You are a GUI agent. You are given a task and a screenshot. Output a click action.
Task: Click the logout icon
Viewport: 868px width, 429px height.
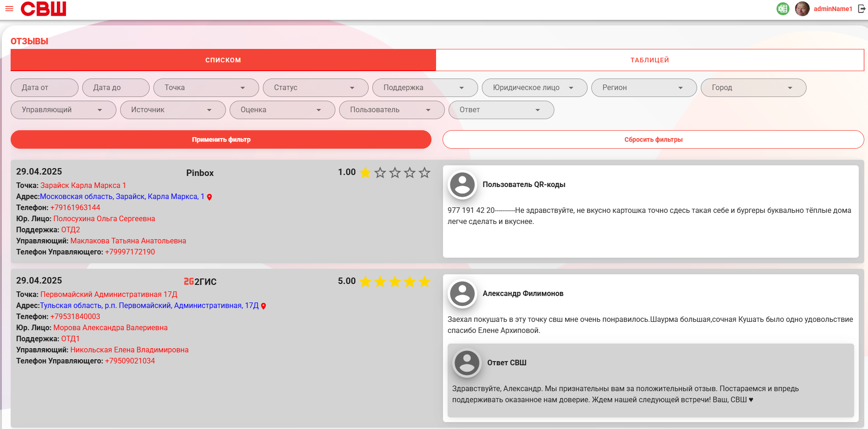coord(862,9)
